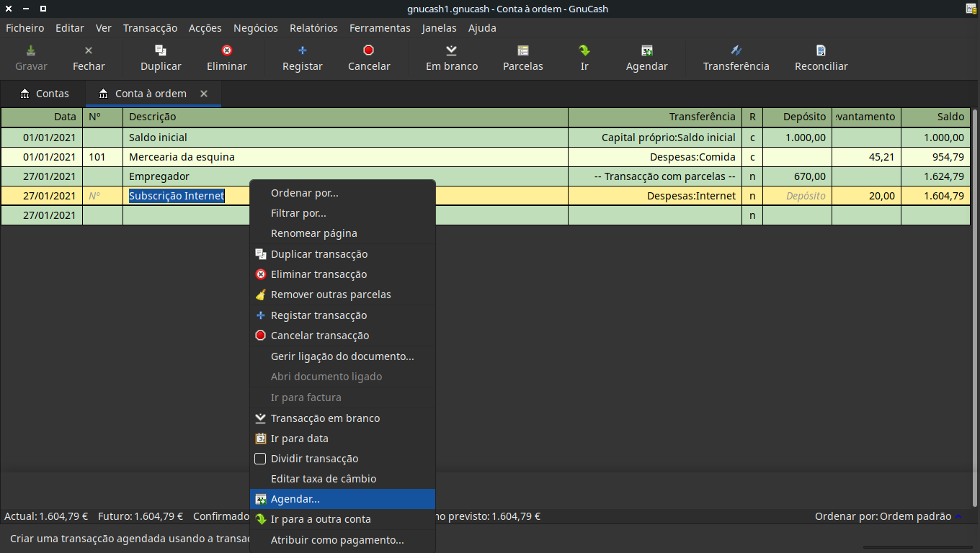Open the Relatórios menu
Image resolution: width=980 pixels, height=553 pixels.
313,28
